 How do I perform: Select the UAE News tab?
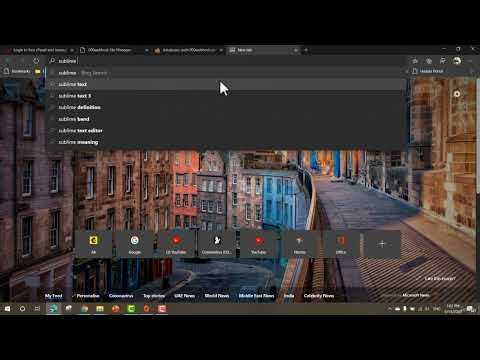coord(184,296)
